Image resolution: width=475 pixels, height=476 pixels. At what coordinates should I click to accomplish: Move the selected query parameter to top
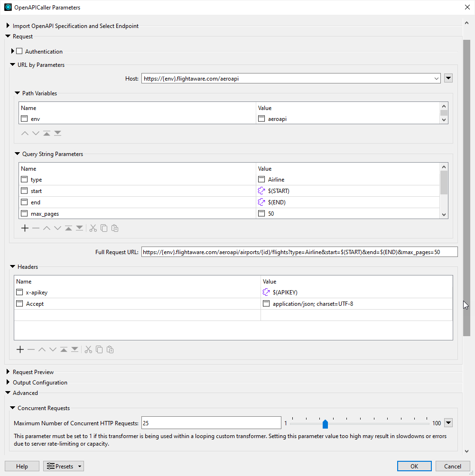click(x=68, y=228)
